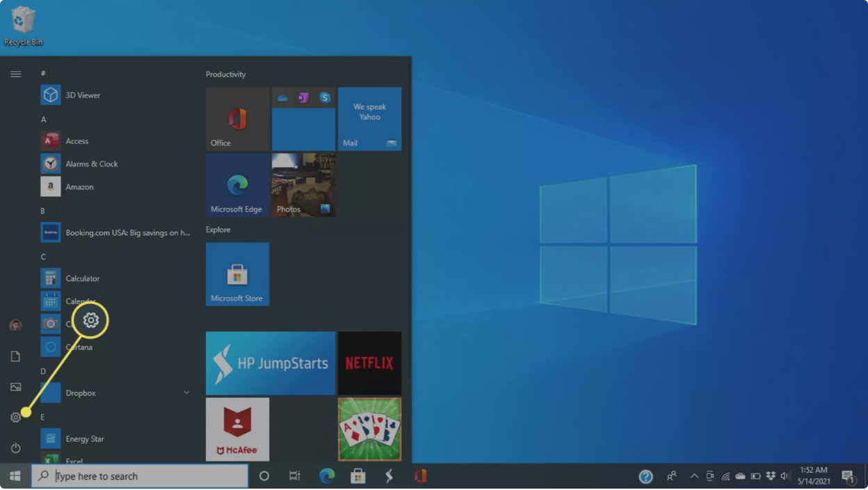The height and width of the screenshot is (490, 868).
Task: Open the Pictures icon in Start sidebar
Action: point(15,387)
